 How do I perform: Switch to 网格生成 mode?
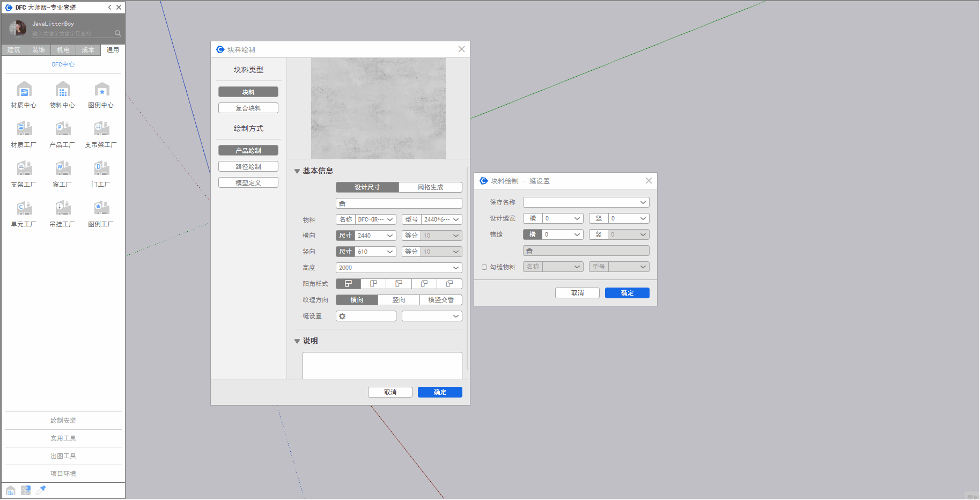(x=430, y=187)
